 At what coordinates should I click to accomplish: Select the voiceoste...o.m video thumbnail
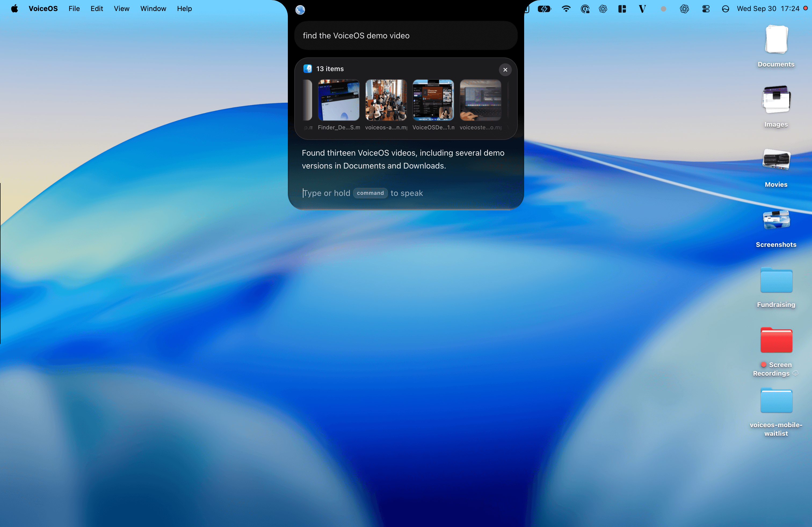(x=480, y=100)
